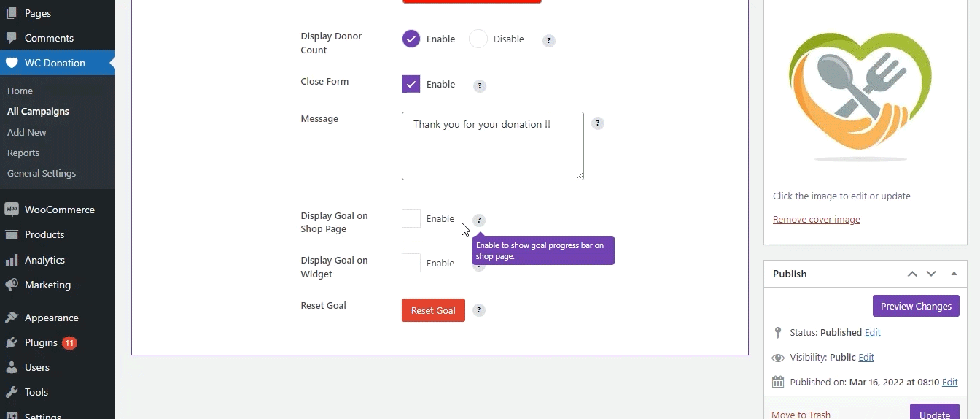Click the Tools wrench icon
This screenshot has height=419, width=980.
[x=12, y=392]
